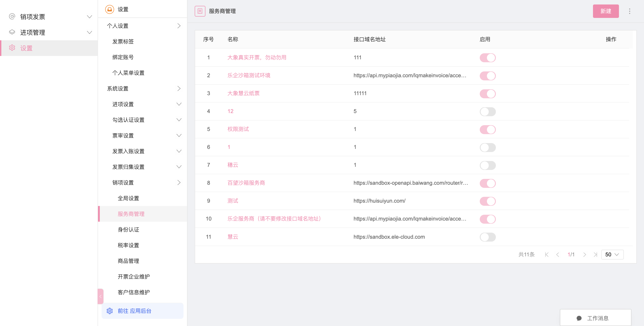Expand the 销项发票 sidebar chevron

89,17
